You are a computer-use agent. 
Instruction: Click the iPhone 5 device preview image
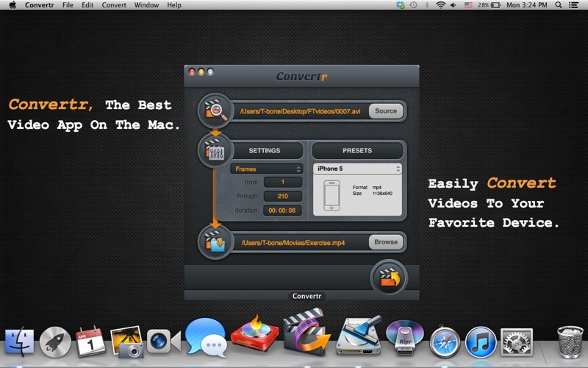(332, 195)
